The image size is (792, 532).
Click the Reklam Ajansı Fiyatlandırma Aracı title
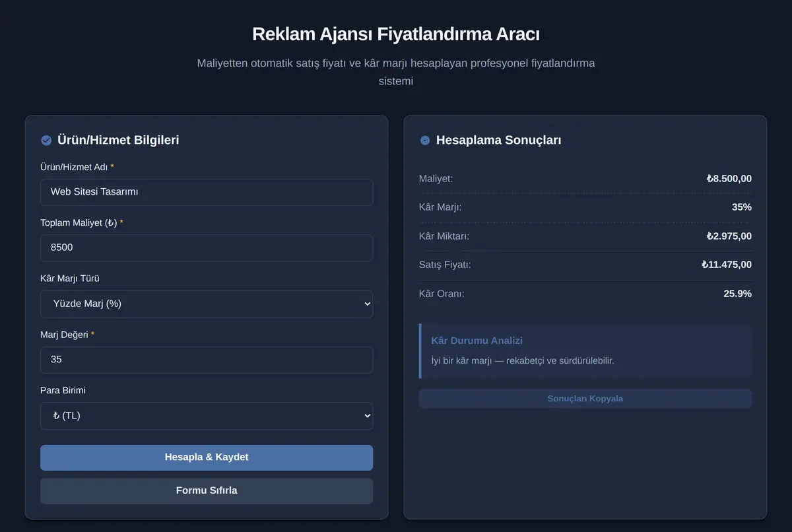tap(396, 34)
